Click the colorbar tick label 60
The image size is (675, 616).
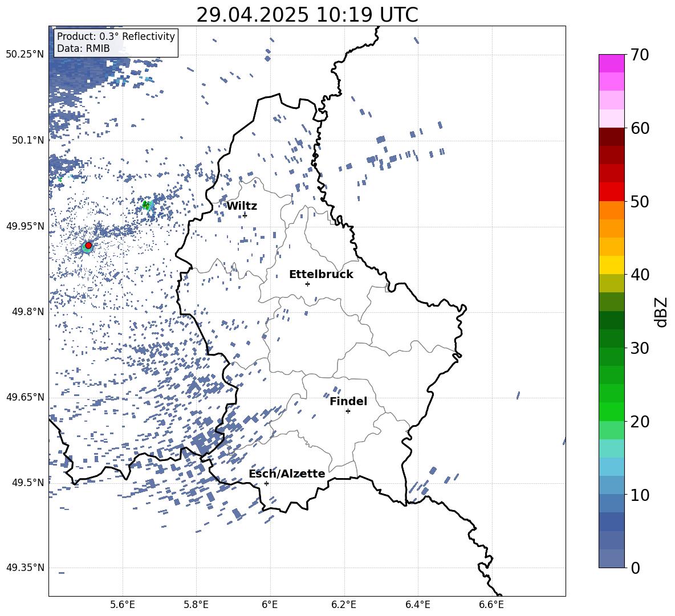coord(640,128)
